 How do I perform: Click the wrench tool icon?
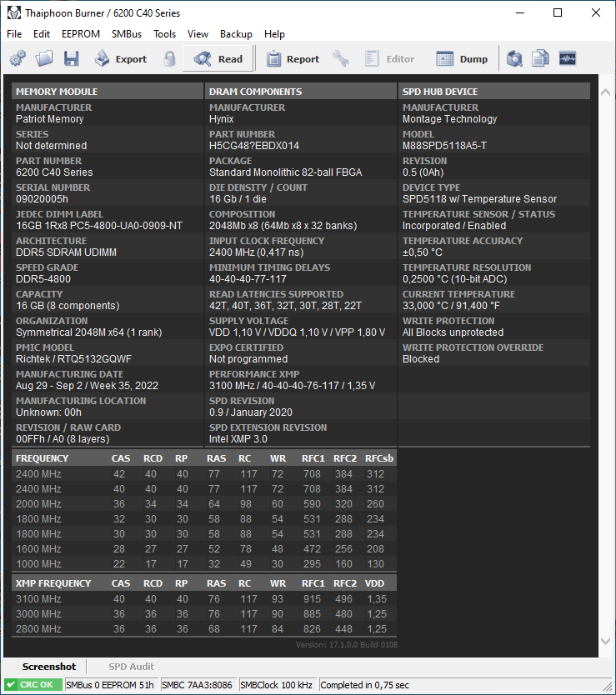341,58
